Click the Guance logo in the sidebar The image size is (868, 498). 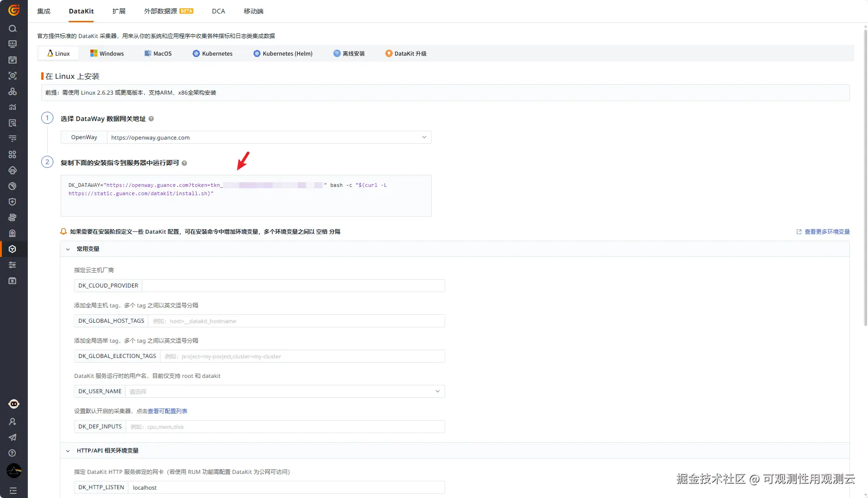pos(14,10)
